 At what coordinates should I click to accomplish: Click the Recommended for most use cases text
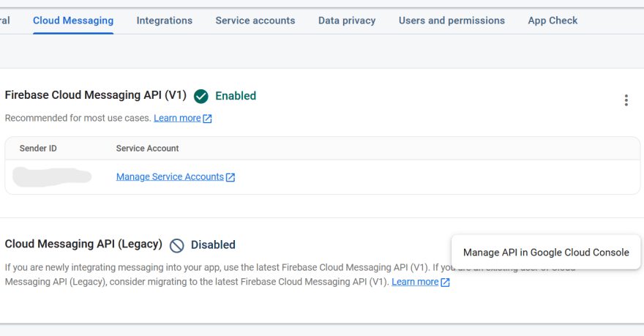pos(78,119)
